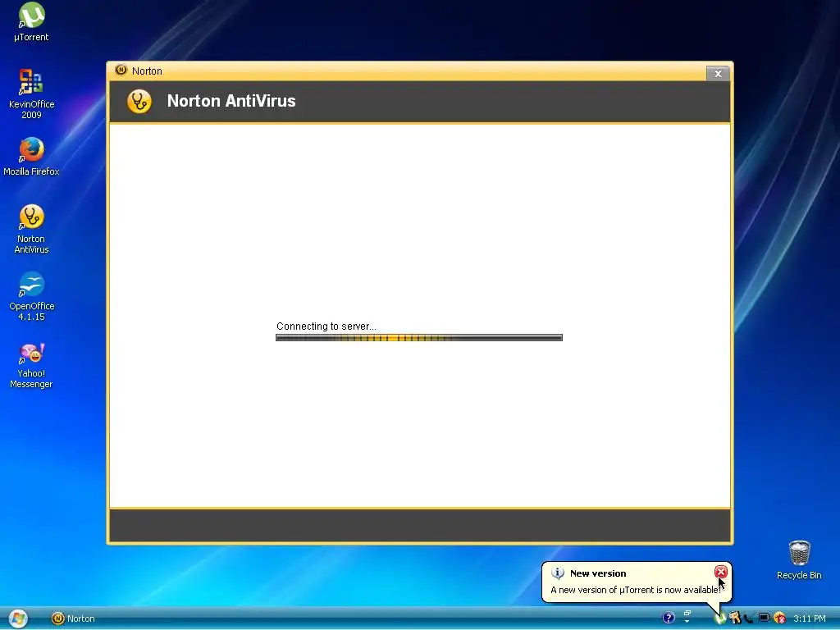The height and width of the screenshot is (630, 840).
Task: Close the Norton AntiVirus window
Action: pos(718,73)
